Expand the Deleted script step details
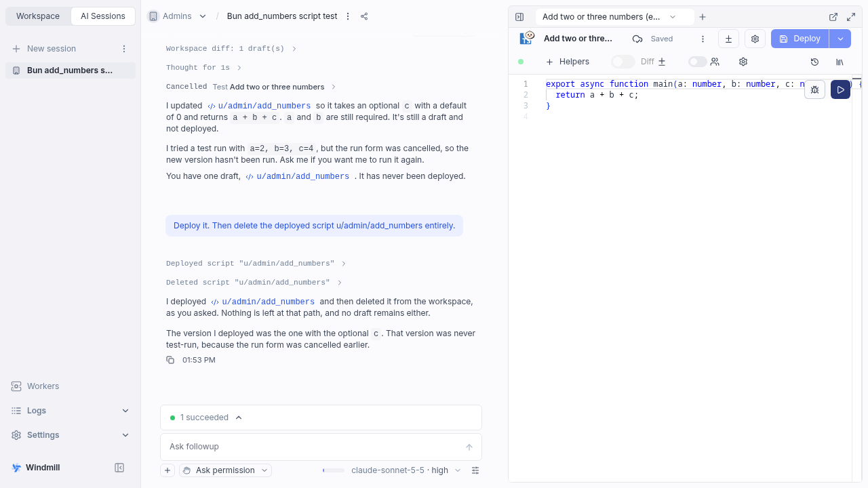This screenshot has width=868, height=488. 254,283
